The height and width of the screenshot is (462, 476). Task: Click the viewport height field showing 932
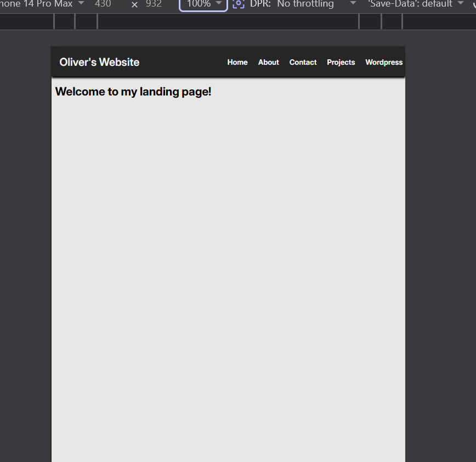[x=154, y=4]
